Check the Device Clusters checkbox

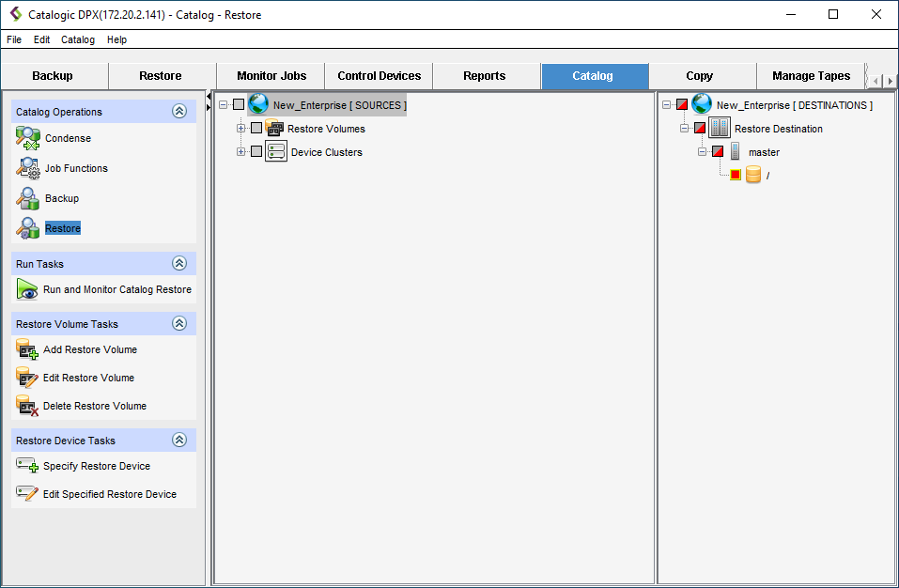coord(256,152)
